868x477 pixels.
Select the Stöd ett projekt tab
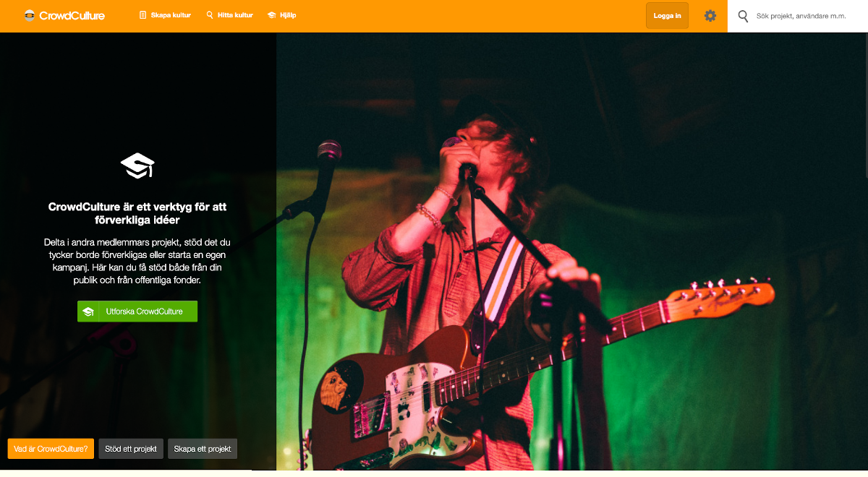pyautogui.click(x=131, y=449)
